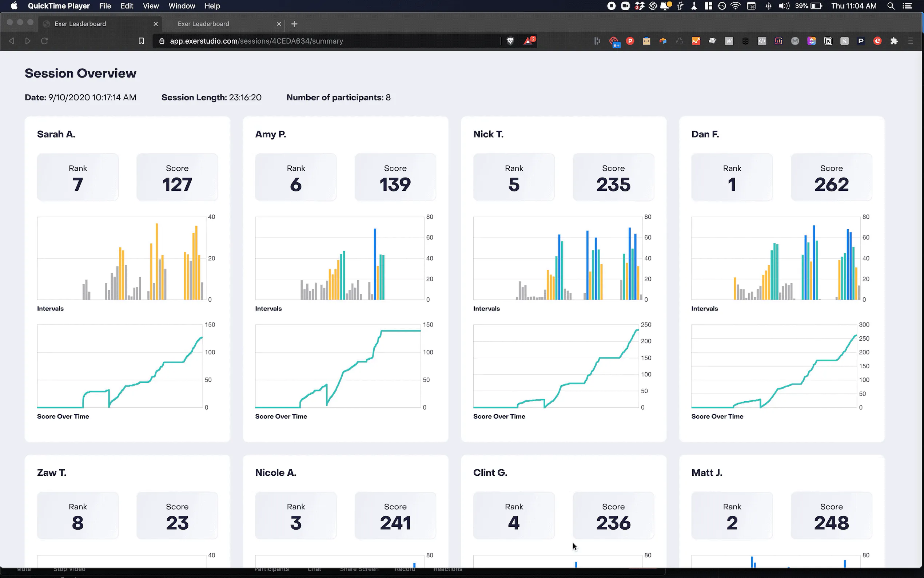
Task: Open the browser hamburger menu
Action: (911, 41)
